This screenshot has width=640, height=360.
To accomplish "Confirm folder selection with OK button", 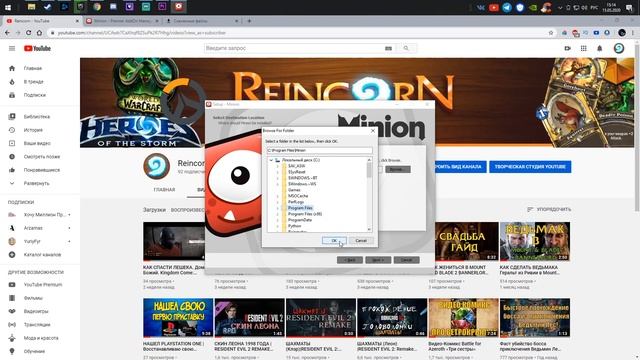I will click(334, 240).
